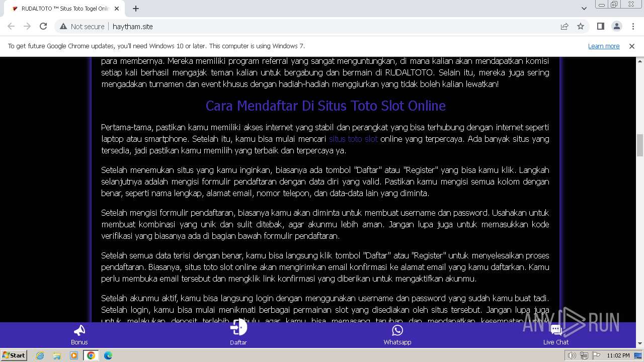Open File Explorer from taskbar

point(57,355)
